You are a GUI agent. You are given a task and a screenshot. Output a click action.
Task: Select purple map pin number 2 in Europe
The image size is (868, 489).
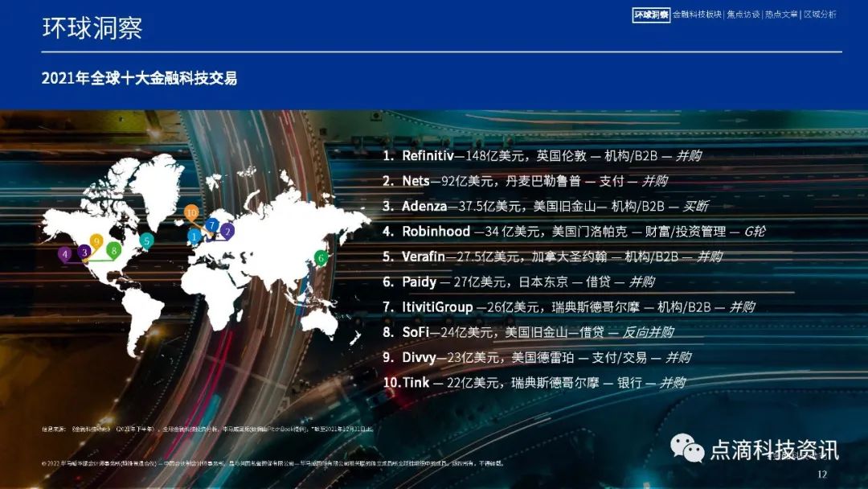[227, 231]
